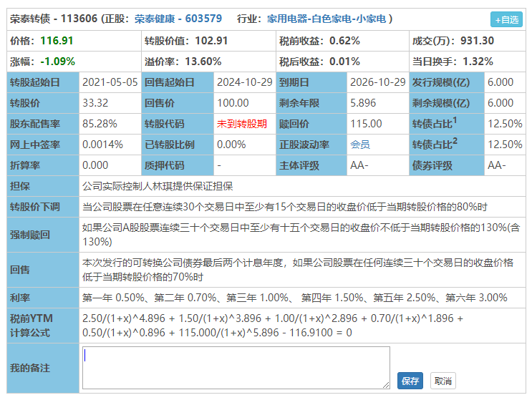
Task: Click the change value -1.09%
Action: pyautogui.click(x=57, y=62)
